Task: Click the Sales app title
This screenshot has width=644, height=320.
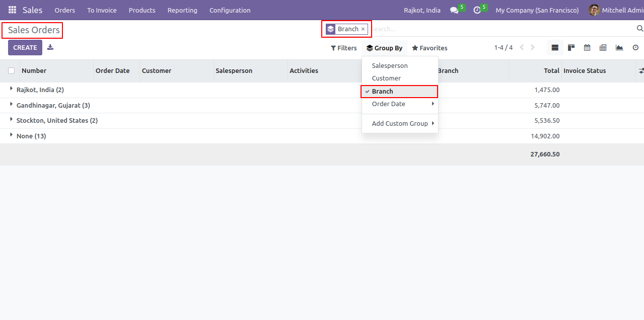Action: (x=33, y=10)
